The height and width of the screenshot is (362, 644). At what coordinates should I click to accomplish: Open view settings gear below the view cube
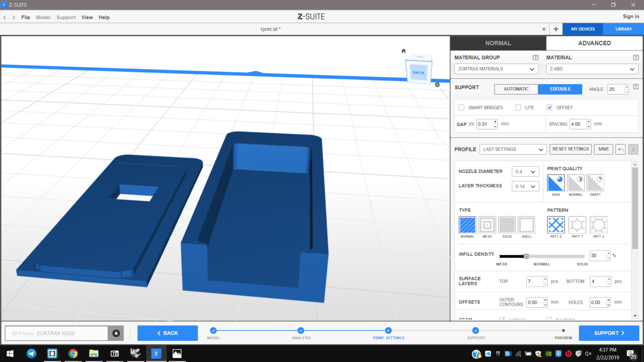tap(437, 85)
